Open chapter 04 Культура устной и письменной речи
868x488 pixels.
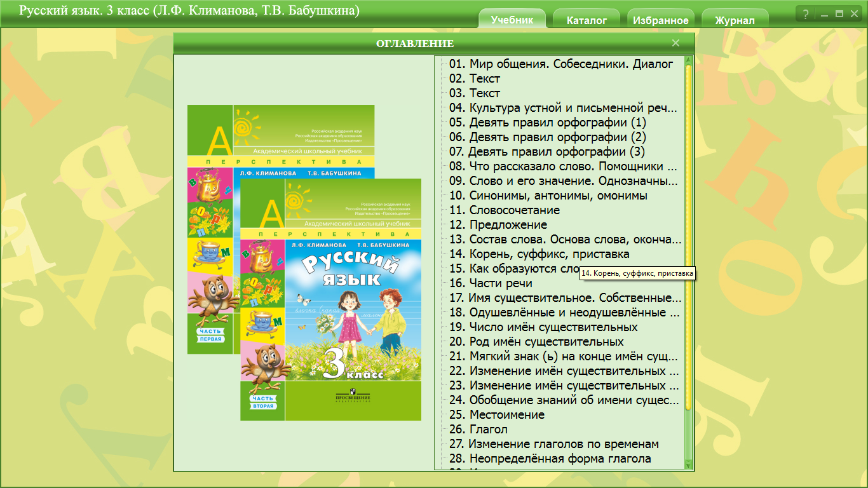point(563,107)
